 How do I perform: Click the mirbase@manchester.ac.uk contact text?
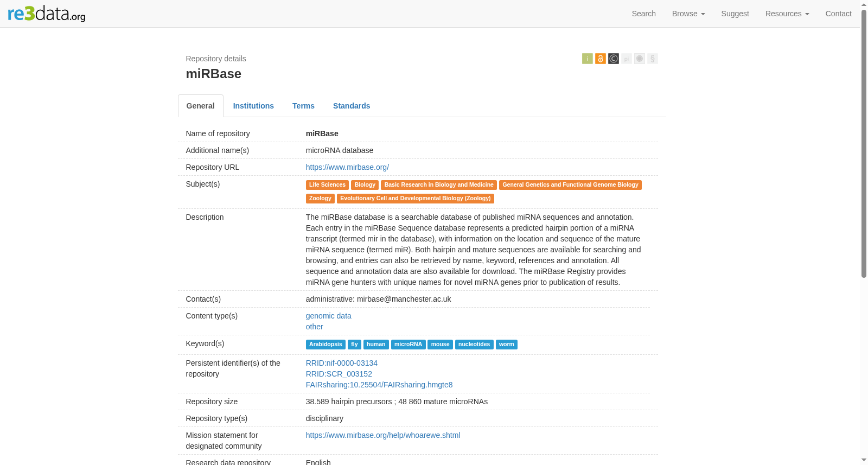click(x=404, y=299)
